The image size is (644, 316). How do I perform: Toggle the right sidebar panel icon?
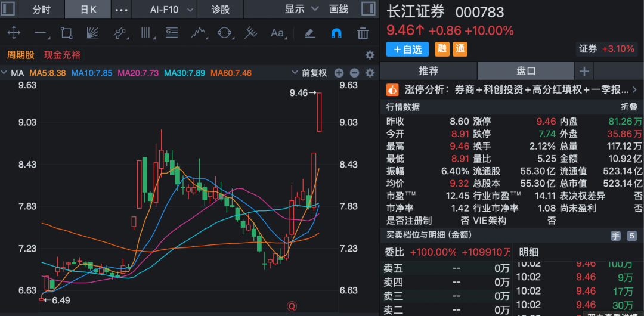tap(369, 9)
